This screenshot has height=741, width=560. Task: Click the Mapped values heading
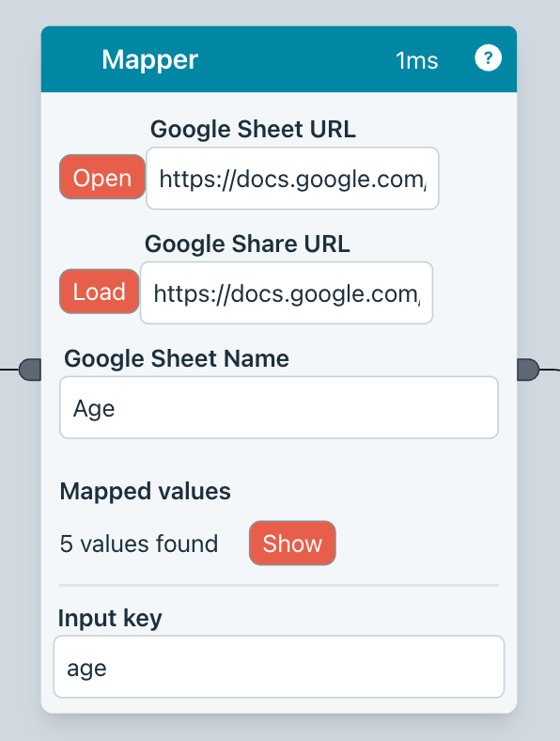[145, 491]
